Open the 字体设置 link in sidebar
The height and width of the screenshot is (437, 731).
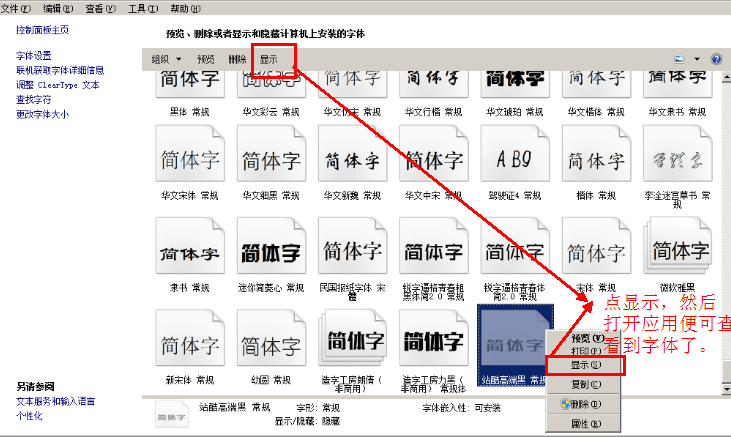coord(34,56)
